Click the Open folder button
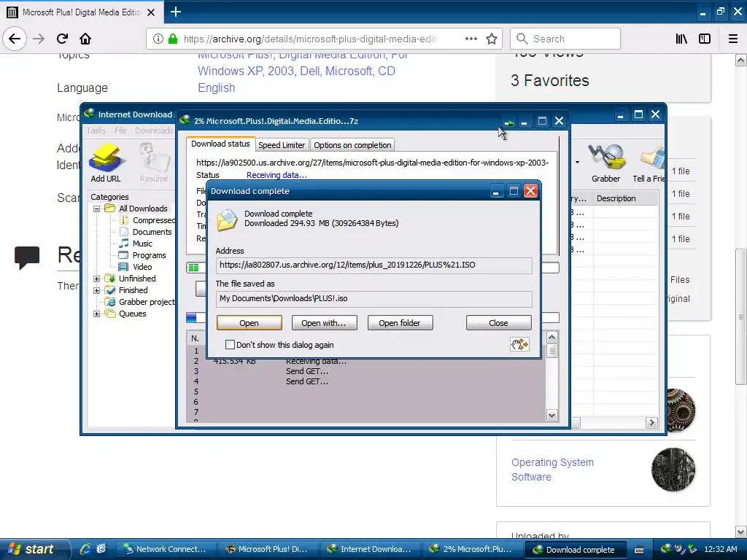 pos(400,323)
